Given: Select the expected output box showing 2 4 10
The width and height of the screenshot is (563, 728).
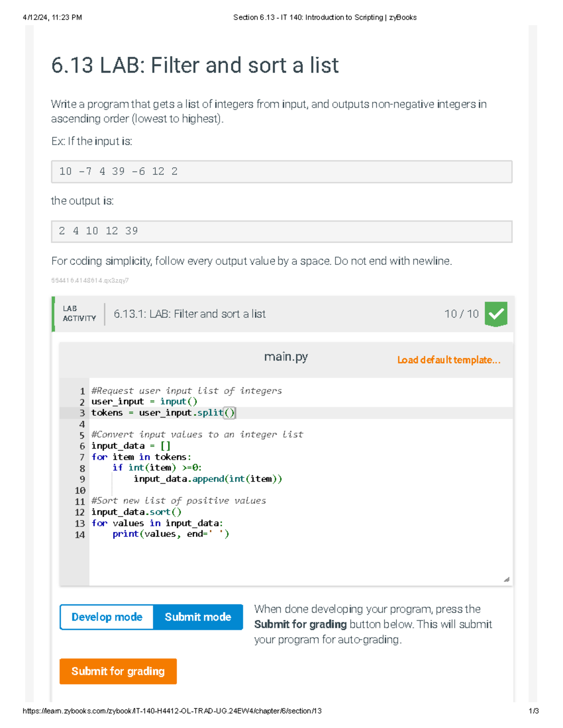Looking at the screenshot, I should click(x=281, y=231).
